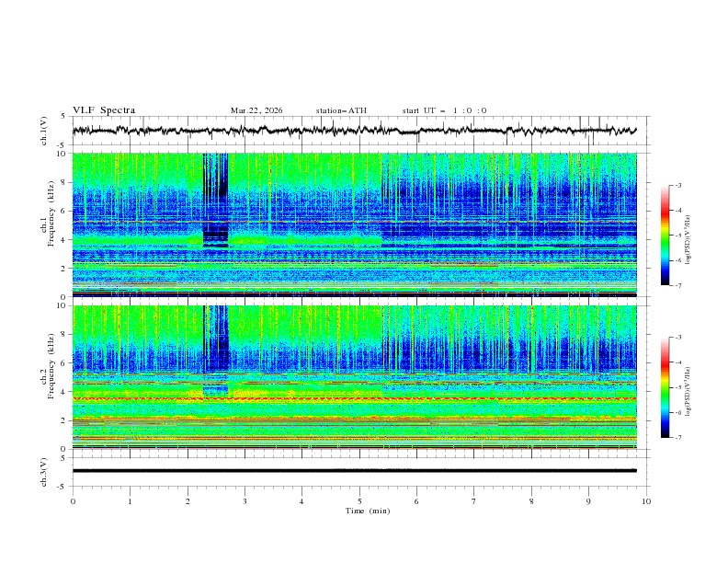Viewport: 728px width, 563px height.
Task: Click time axis tick label '5'
Action: 359,501
